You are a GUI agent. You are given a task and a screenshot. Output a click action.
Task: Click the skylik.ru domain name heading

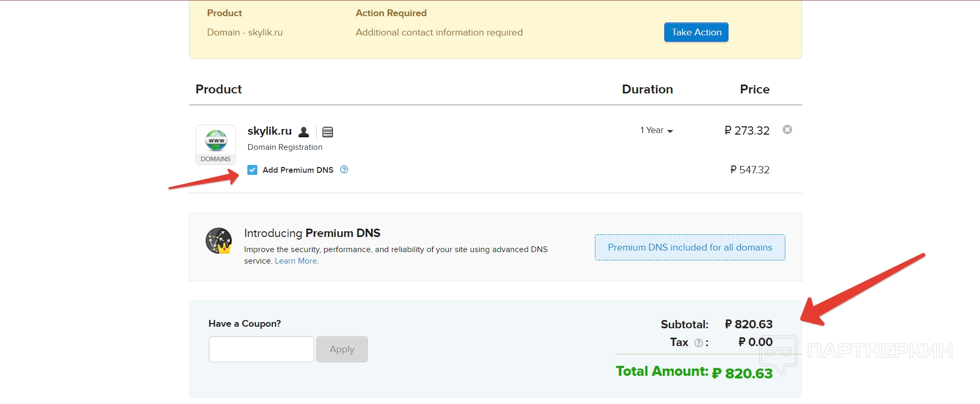pos(269,131)
